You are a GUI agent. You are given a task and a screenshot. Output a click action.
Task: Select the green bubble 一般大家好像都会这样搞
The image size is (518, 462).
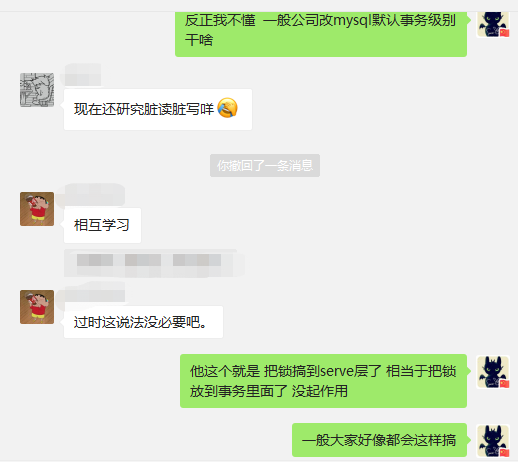[379, 440]
